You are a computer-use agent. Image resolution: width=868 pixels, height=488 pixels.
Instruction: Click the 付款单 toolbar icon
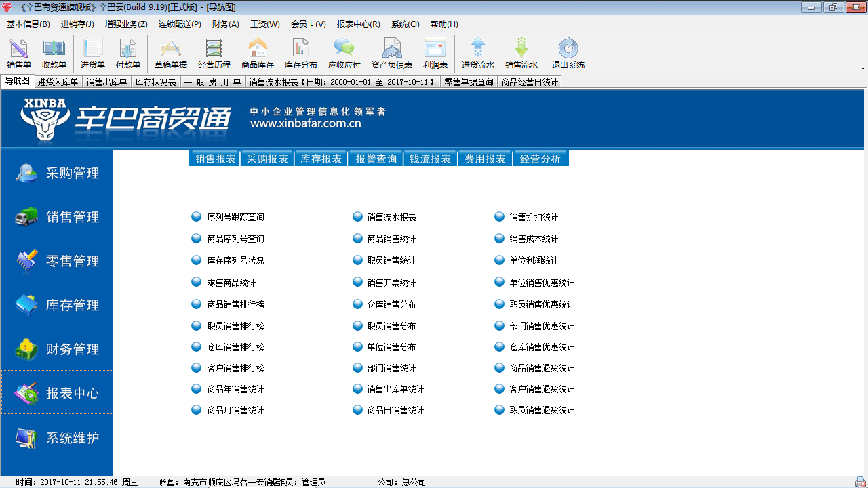pyautogui.click(x=128, y=54)
